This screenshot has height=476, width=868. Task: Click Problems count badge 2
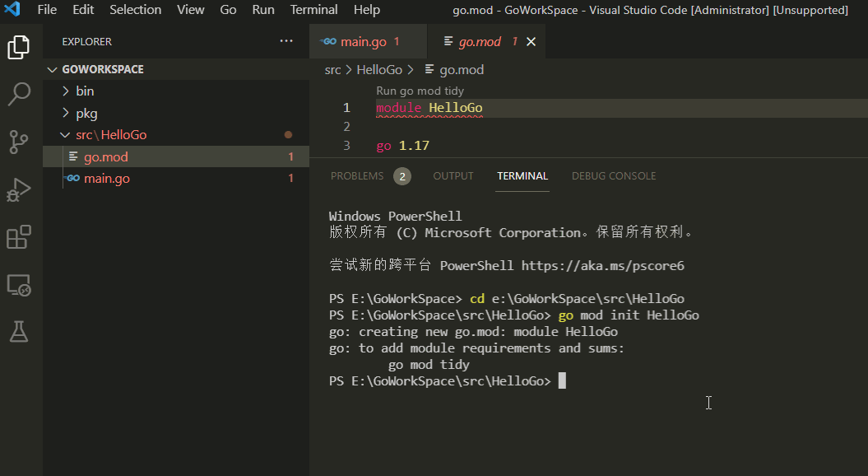click(x=402, y=177)
